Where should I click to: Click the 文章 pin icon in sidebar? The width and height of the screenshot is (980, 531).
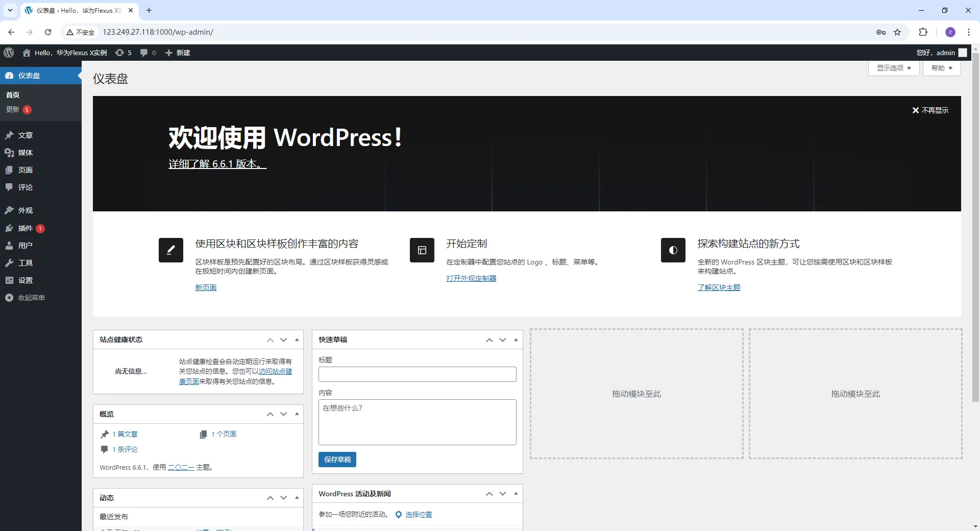pyautogui.click(x=9, y=135)
